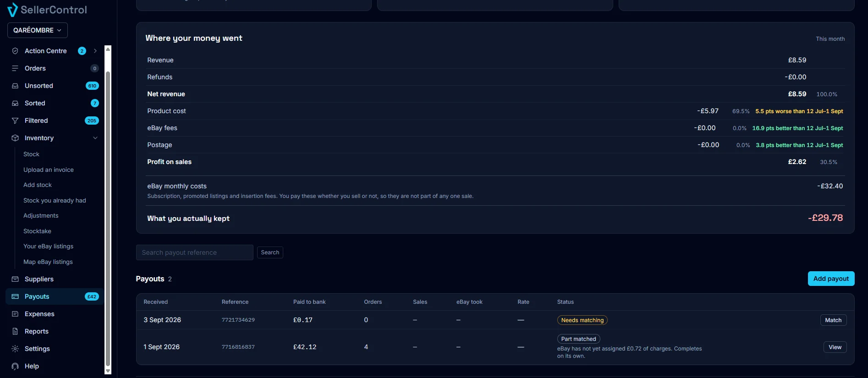This screenshot has width=868, height=378.
Task: Expand the Action Centre chevron arrow
Action: point(95,51)
